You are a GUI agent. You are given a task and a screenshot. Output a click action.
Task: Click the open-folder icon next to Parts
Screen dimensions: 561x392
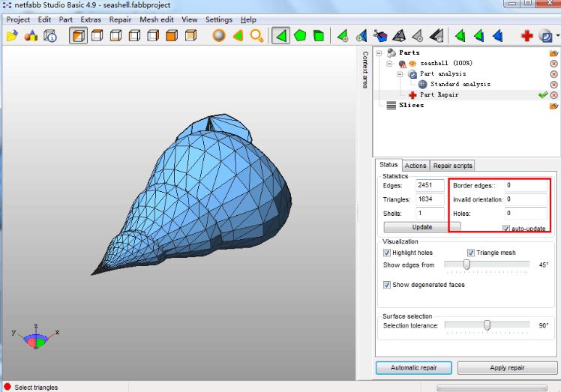[x=553, y=53]
